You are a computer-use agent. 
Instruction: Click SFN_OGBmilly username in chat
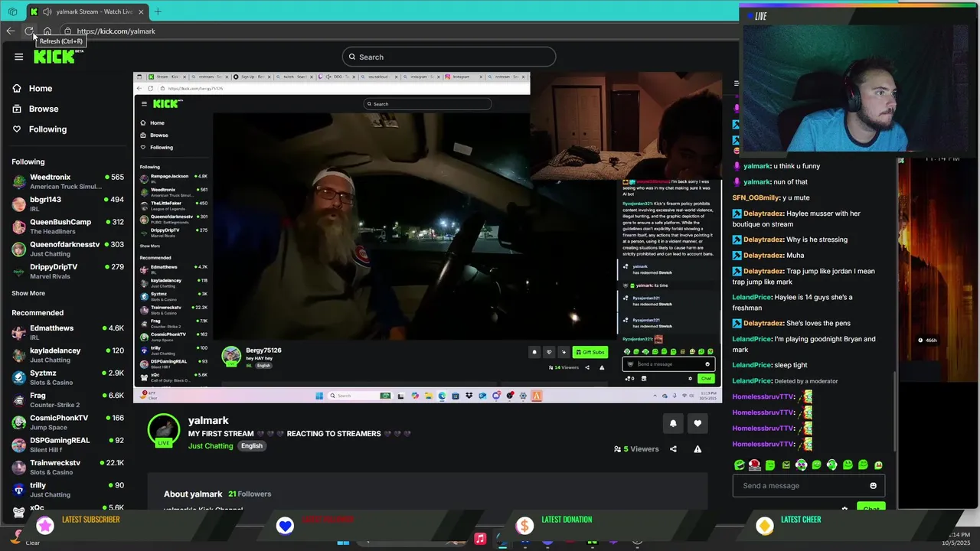[756, 197]
